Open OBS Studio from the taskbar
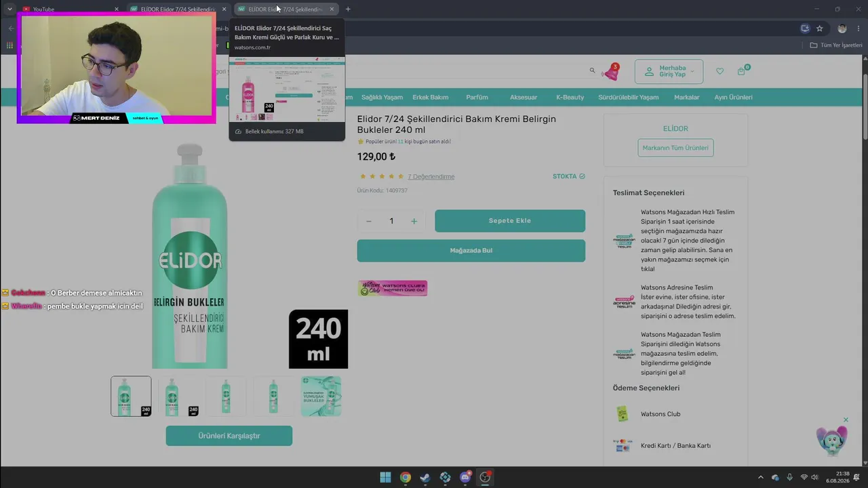This screenshot has width=868, height=488. [x=485, y=477]
